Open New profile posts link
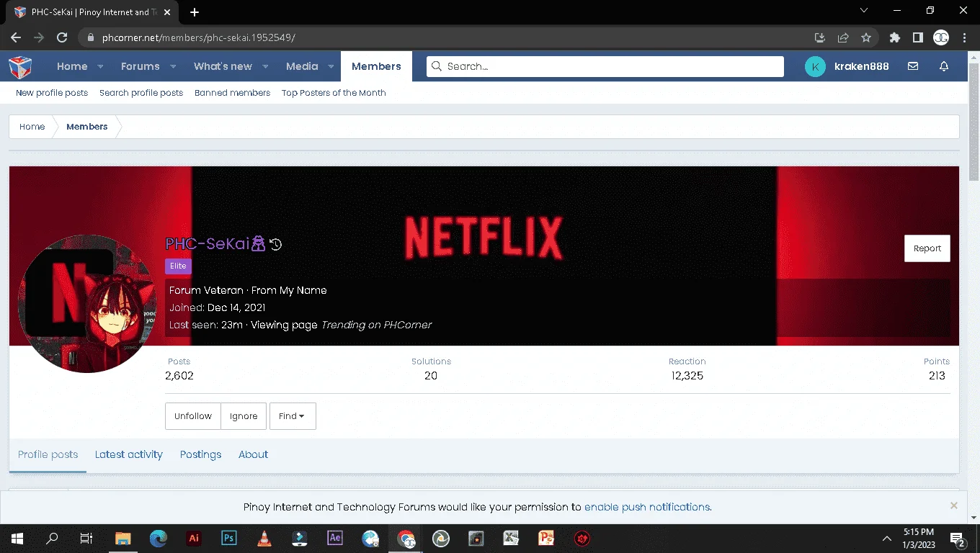Screen dimensions: 980x553 52,93
